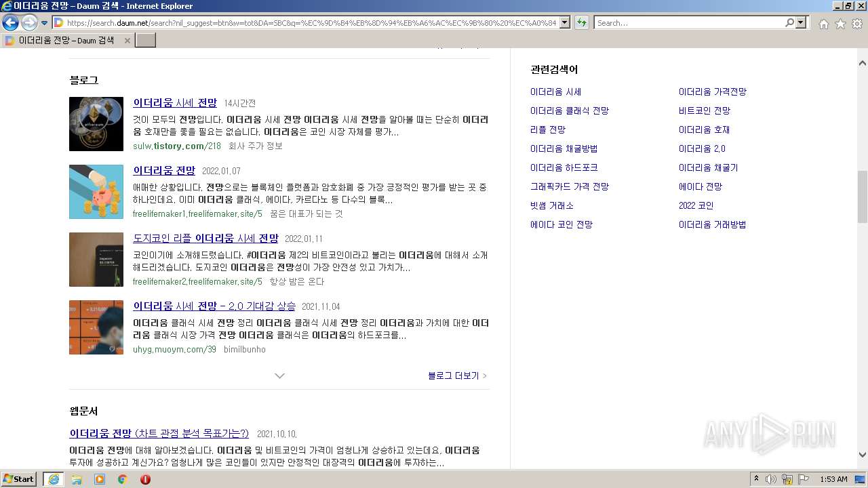The height and width of the screenshot is (488, 868).
Task: Open Internet Explorer taskbar icon
Action: coord(53,479)
